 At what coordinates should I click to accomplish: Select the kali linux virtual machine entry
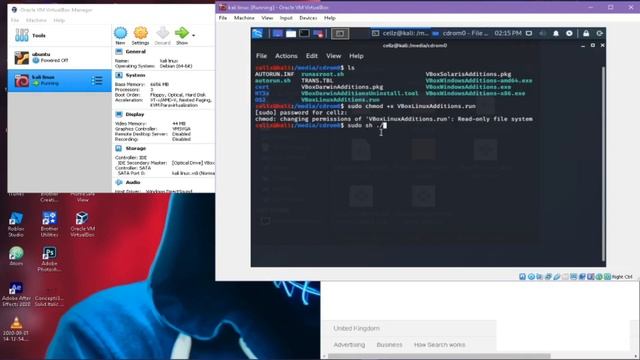click(x=59, y=80)
